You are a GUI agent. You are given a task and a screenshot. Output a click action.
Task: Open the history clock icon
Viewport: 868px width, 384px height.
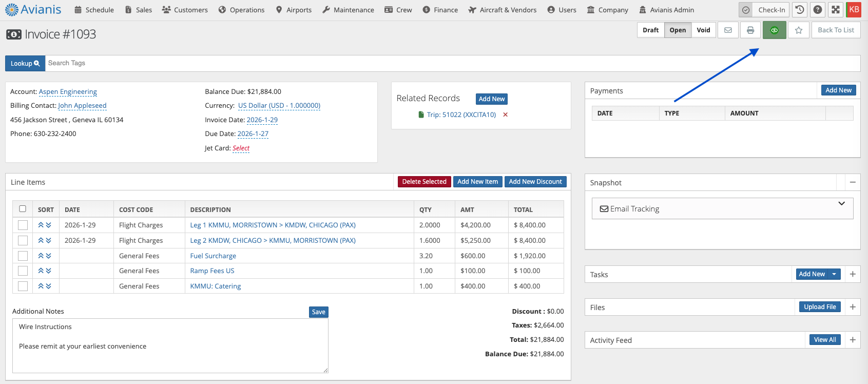pos(800,10)
